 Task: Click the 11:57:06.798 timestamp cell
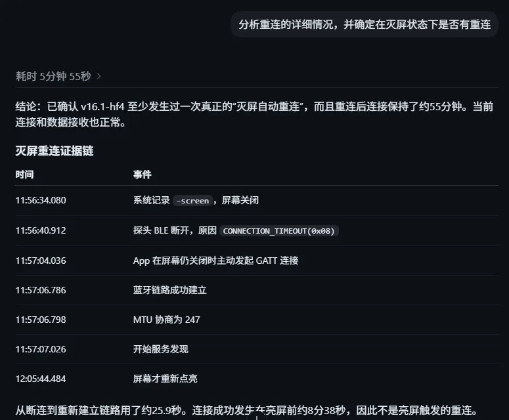41,320
